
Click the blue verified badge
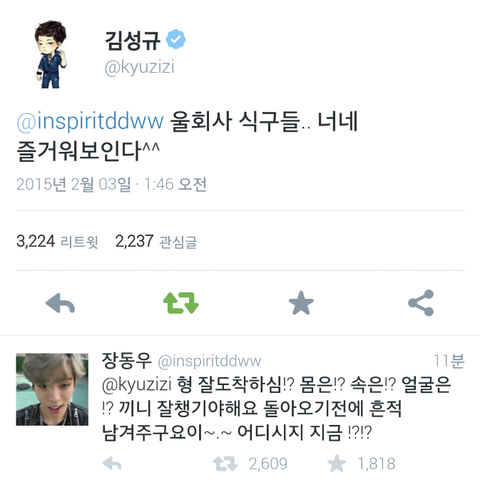coord(176,40)
